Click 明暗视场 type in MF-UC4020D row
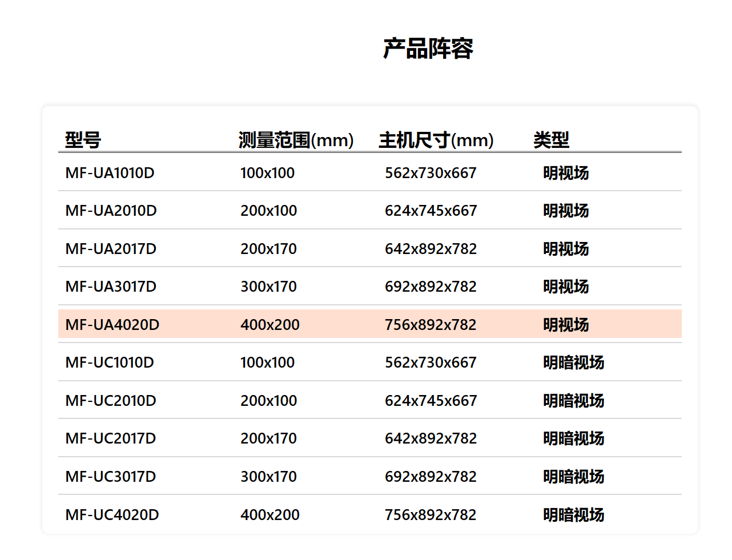This screenshot has height=560, width=732. coord(573,515)
